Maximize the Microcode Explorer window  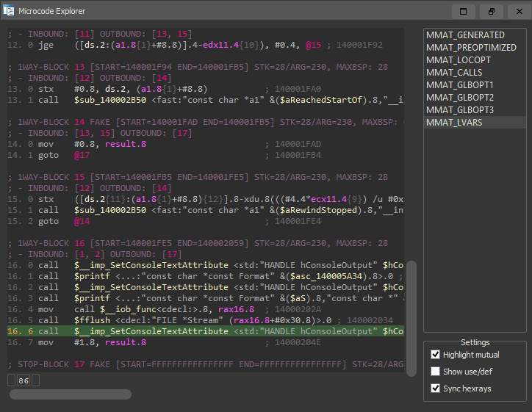463,11
